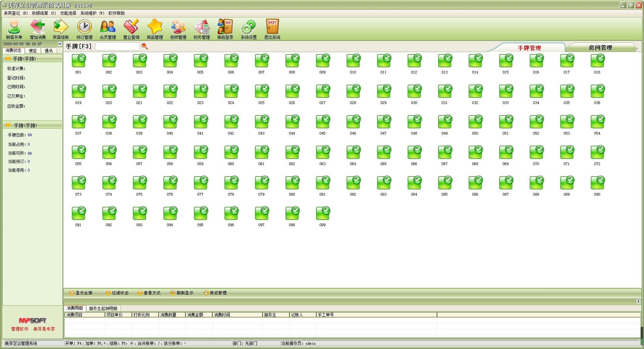Open 系统设置 system settings gear
The width and height of the screenshot is (644, 349).
pyautogui.click(x=249, y=29)
